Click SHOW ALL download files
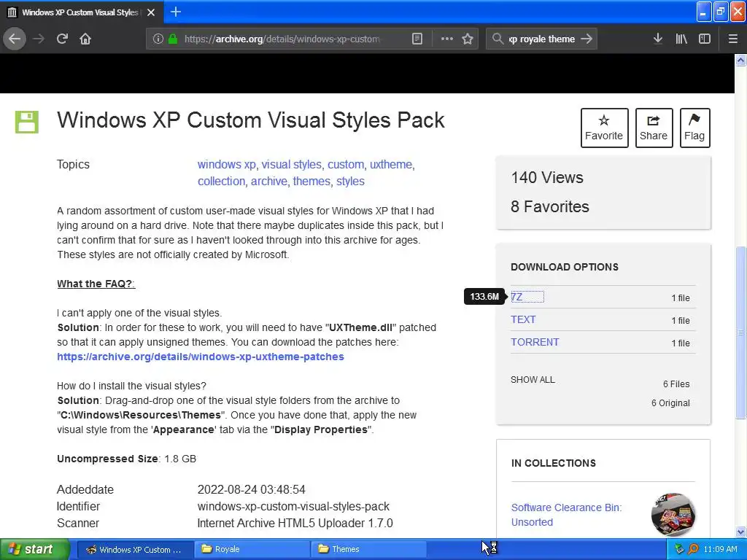 tap(533, 379)
